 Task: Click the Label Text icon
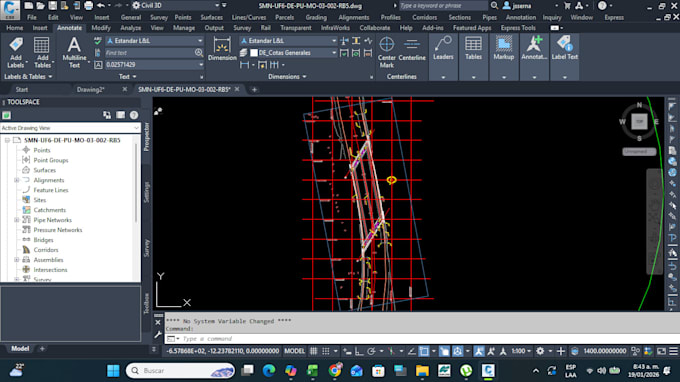[565, 49]
